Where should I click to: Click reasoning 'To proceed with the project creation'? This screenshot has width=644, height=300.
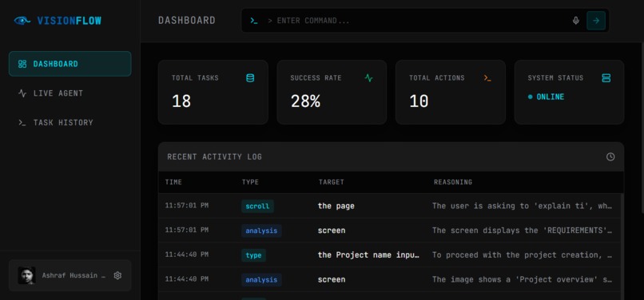coord(523,255)
